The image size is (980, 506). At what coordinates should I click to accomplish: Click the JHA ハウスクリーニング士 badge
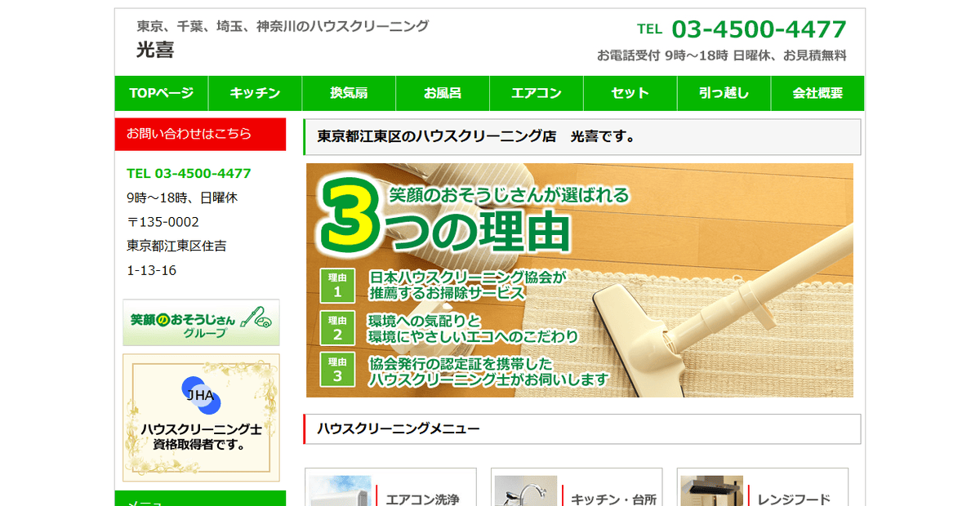[x=201, y=418]
